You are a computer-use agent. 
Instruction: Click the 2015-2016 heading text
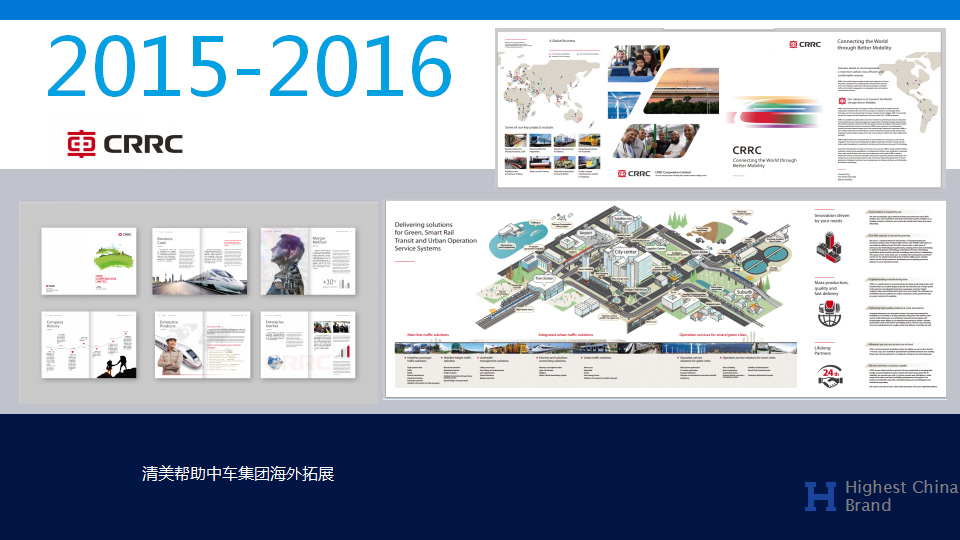click(248, 67)
